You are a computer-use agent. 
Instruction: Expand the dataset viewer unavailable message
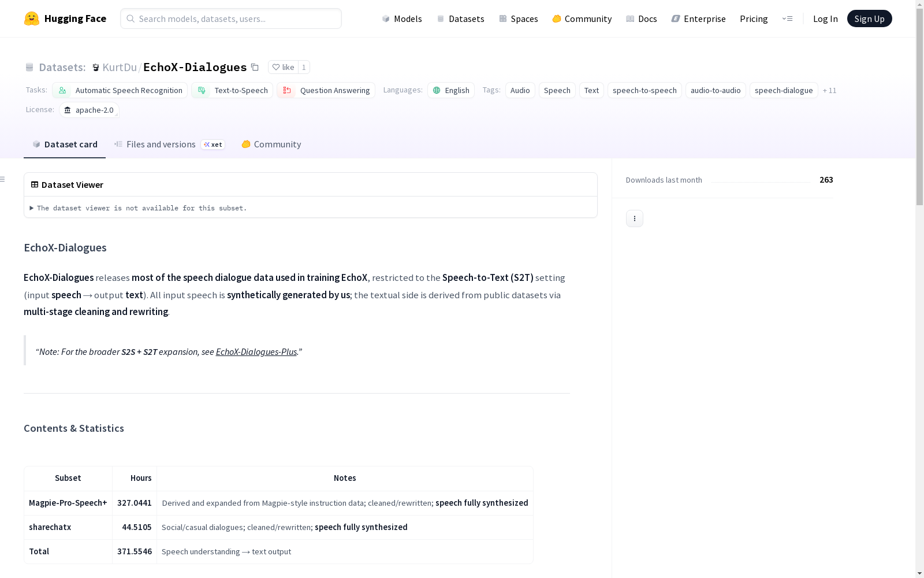point(139,208)
